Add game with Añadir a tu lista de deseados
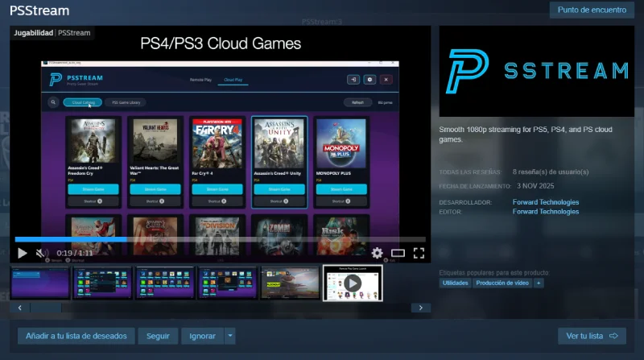 (76, 336)
